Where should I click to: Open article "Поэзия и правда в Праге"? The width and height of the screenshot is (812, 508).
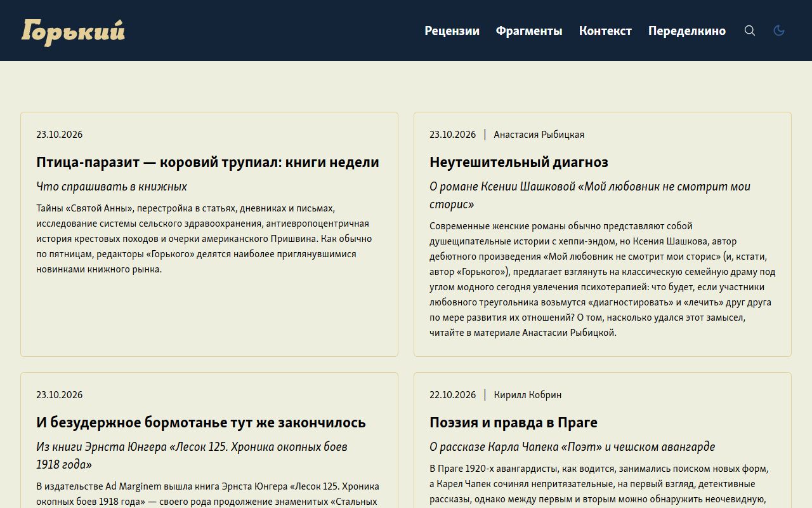(513, 422)
